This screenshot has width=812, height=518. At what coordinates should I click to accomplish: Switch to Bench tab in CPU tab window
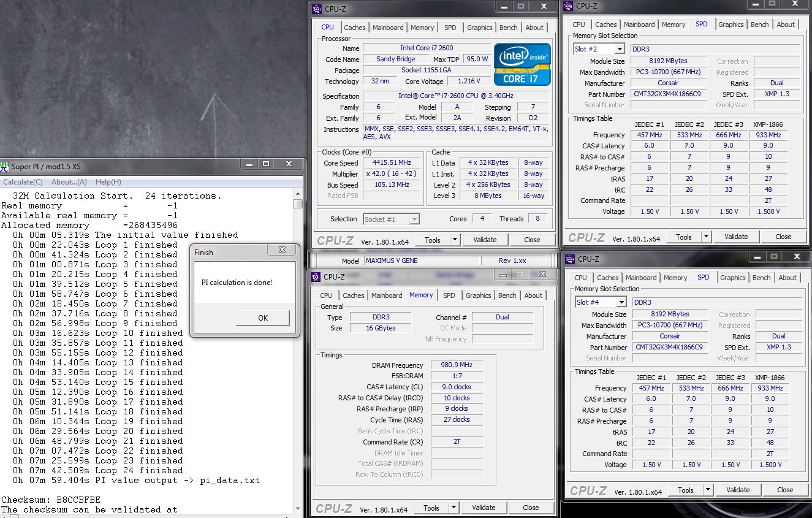(509, 28)
